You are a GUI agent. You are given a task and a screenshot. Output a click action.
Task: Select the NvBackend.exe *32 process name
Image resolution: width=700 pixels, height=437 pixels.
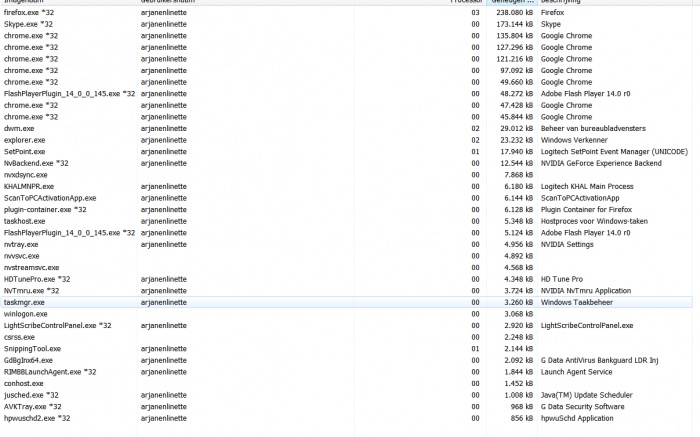click(36, 163)
